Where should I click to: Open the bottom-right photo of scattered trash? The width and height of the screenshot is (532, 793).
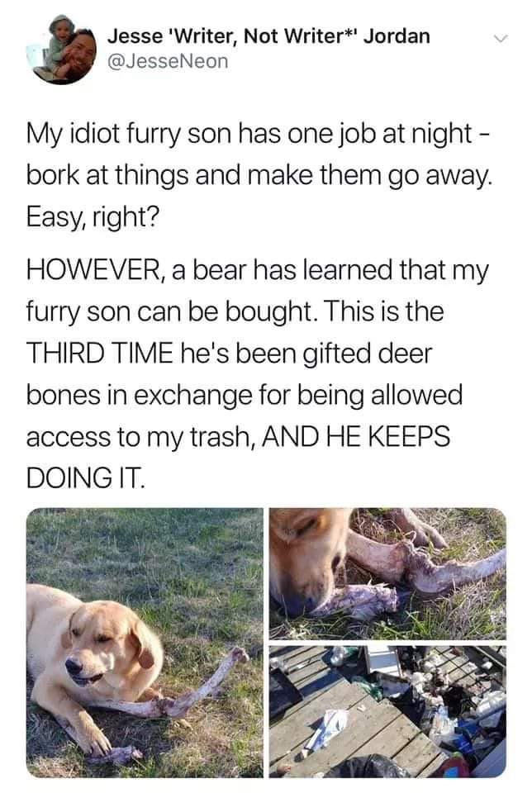(x=387, y=711)
